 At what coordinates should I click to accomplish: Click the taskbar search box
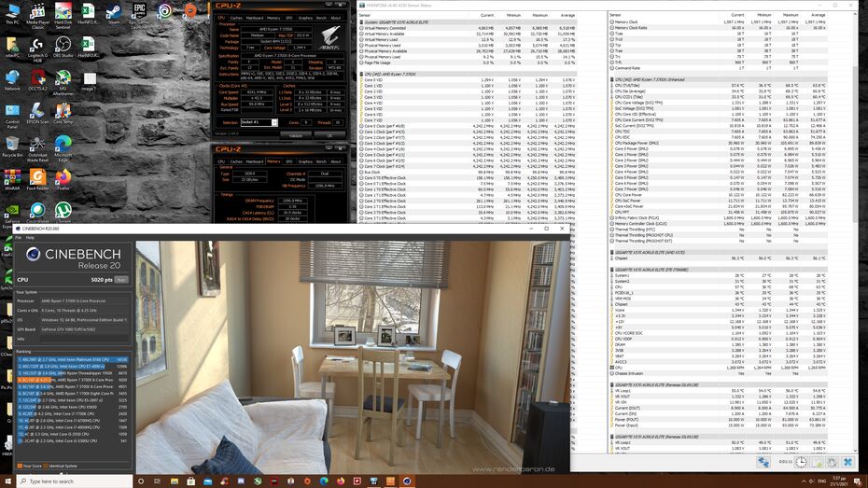click(75, 481)
